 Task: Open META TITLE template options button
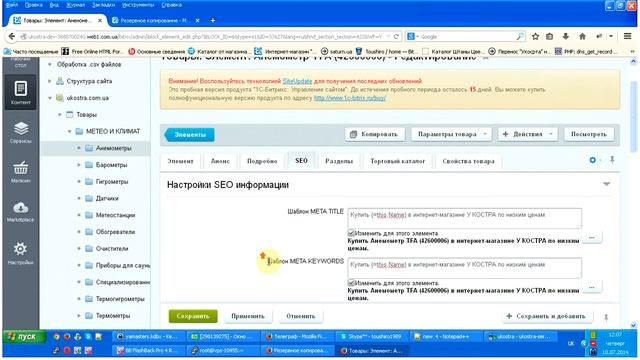(591, 238)
